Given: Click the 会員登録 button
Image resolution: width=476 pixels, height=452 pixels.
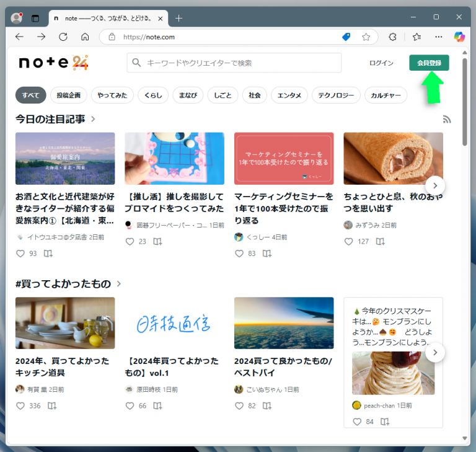Looking at the screenshot, I should click(x=429, y=63).
